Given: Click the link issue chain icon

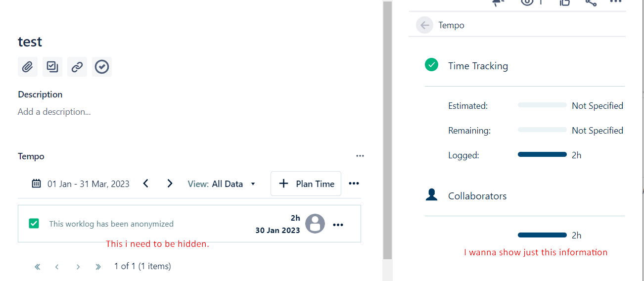Looking at the screenshot, I should [77, 67].
